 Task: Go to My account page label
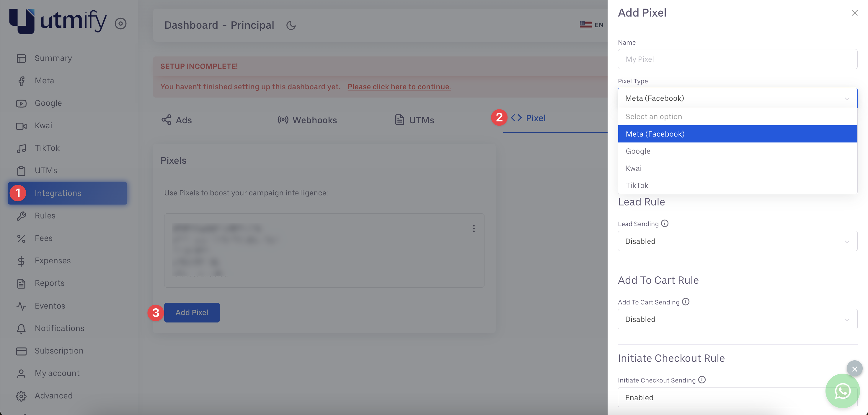pyautogui.click(x=57, y=373)
